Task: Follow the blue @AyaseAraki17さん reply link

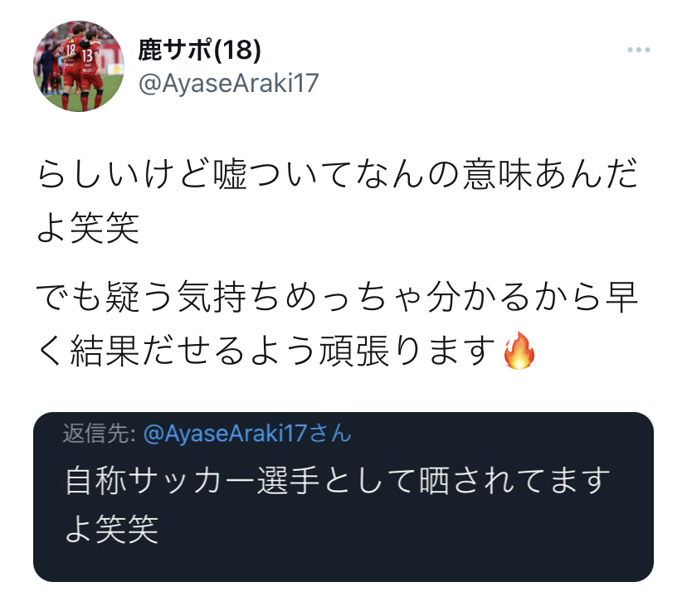Action: click(247, 434)
